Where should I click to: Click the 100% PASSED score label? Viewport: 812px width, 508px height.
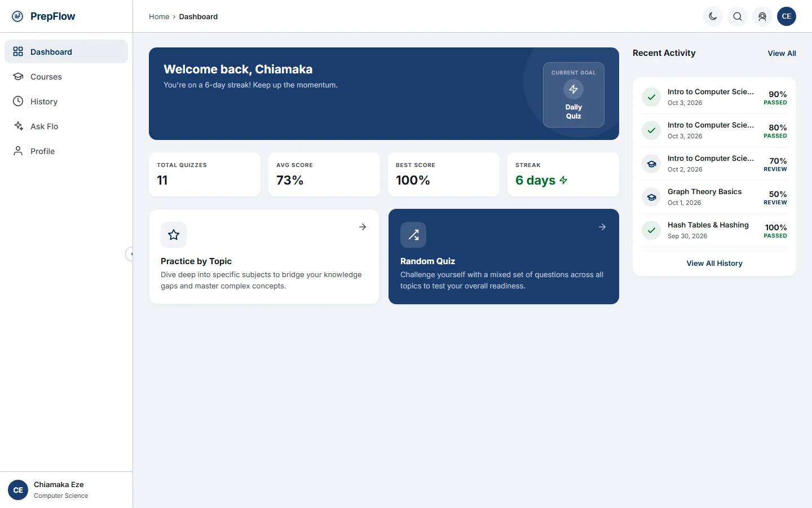coord(775,231)
